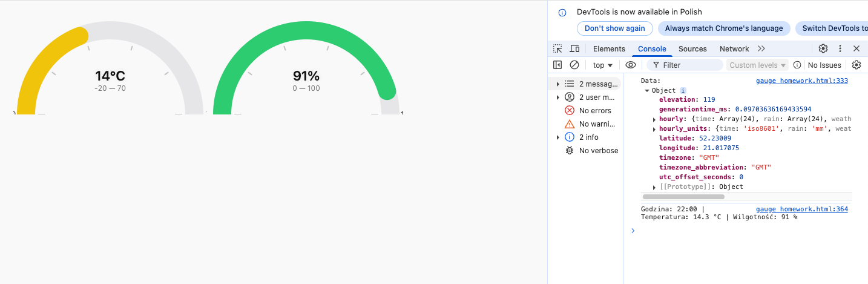Open DevTools settings gear in tab bar

click(x=823, y=49)
